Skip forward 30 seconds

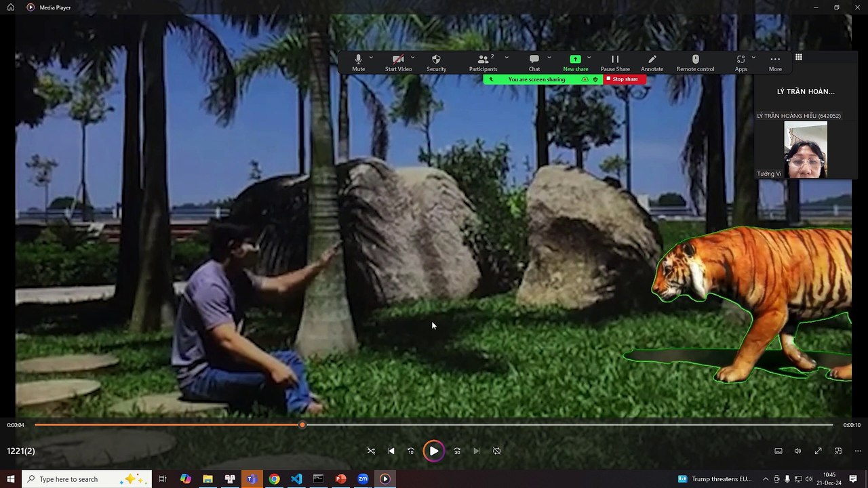(x=457, y=451)
